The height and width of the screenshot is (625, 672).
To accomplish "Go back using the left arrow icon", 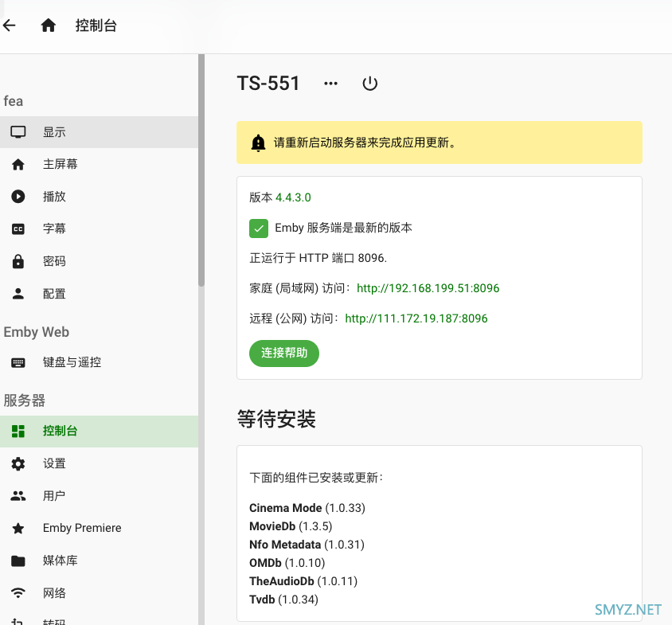I will [x=10, y=25].
